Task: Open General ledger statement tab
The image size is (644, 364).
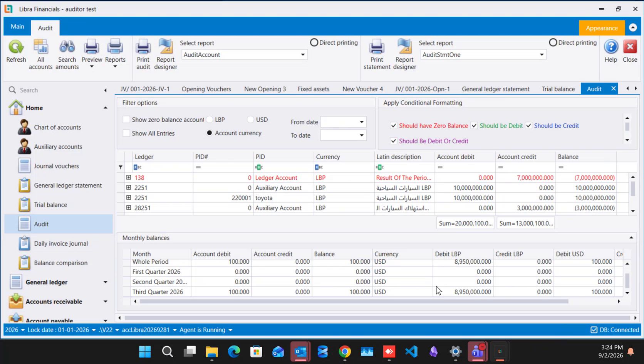Action: pyautogui.click(x=496, y=89)
